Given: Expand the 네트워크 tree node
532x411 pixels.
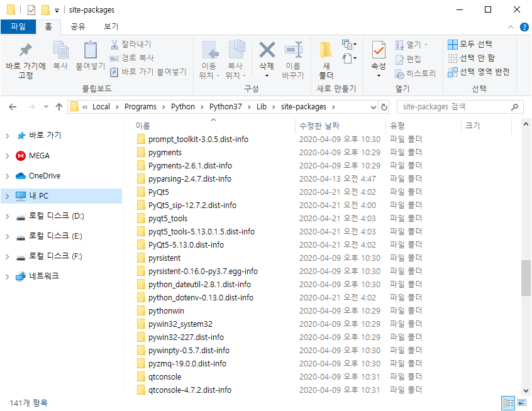Looking at the screenshot, I should coord(7,277).
